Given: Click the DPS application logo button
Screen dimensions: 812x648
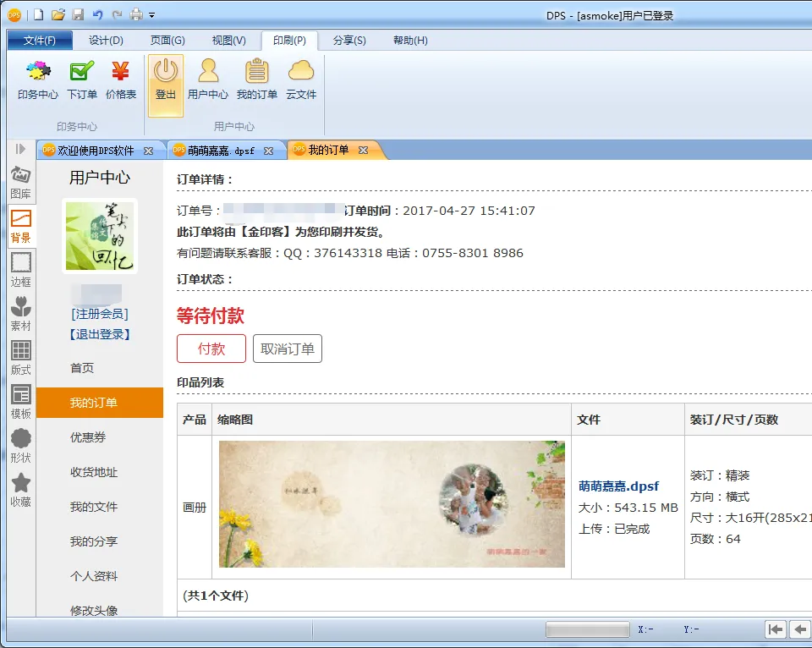Looking at the screenshot, I should coord(14,15).
